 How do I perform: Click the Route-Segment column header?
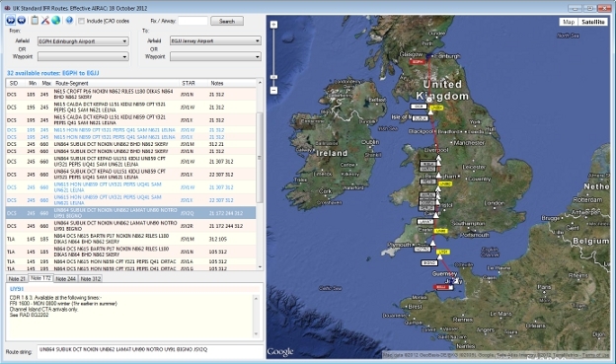click(x=116, y=83)
